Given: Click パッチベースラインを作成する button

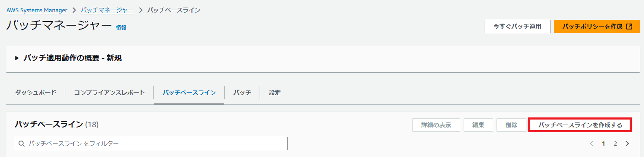Looking at the screenshot, I should point(580,125).
